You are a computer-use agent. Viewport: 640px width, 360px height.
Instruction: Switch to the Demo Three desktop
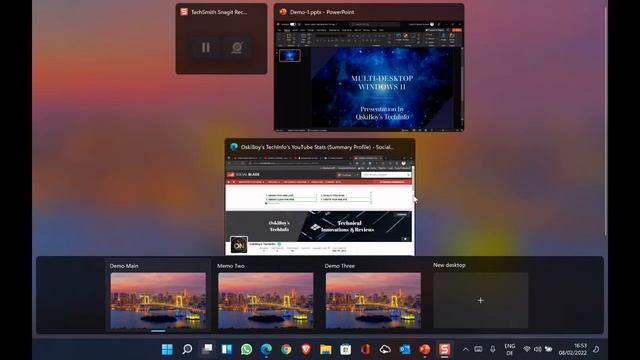coord(373,300)
